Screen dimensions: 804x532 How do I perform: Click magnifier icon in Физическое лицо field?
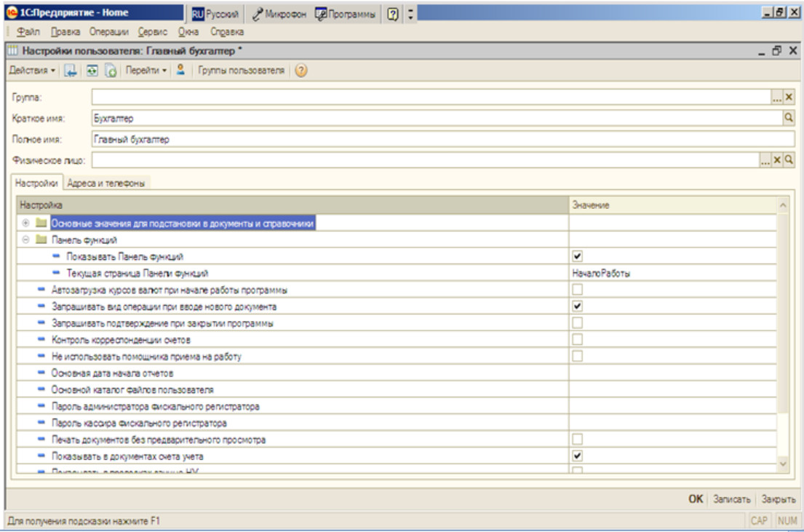coord(789,160)
